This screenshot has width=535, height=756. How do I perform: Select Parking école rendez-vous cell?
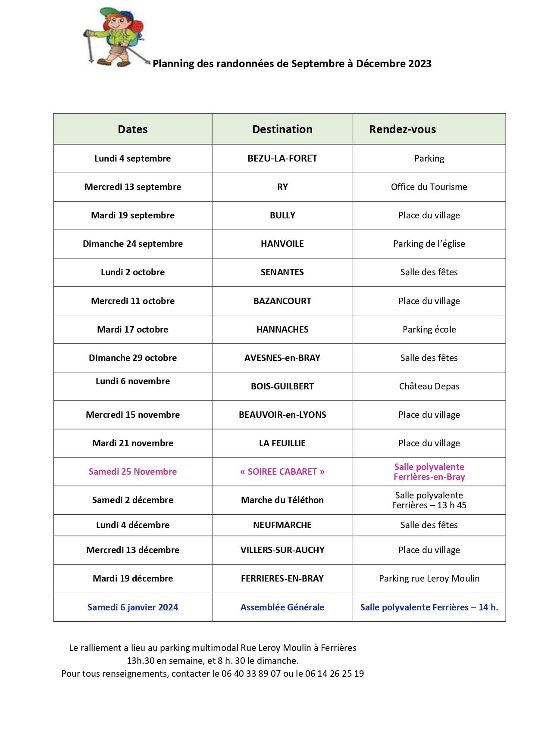[429, 330]
